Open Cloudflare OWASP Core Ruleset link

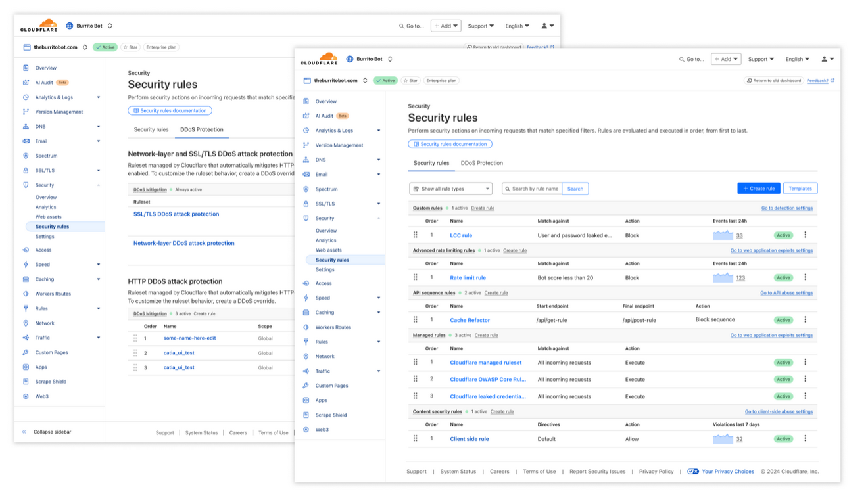point(488,379)
